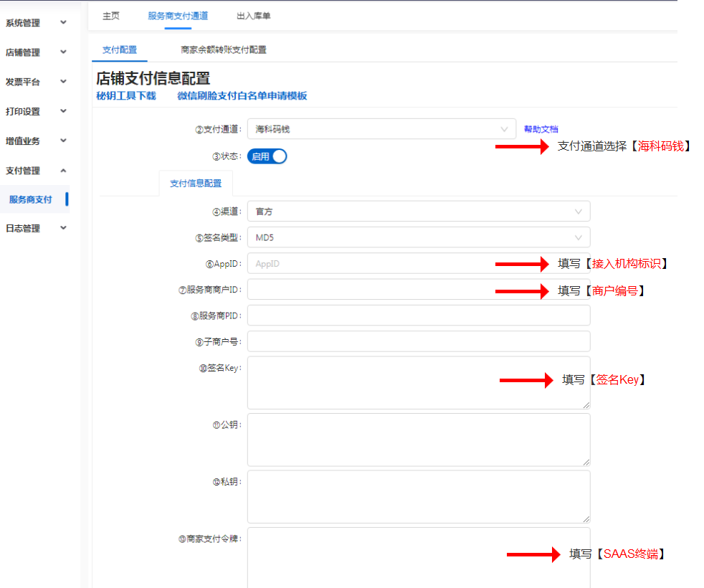Viewport: 704px width, 588px height.
Task: Expand the 发票平台 sidebar menu
Action: (36, 82)
